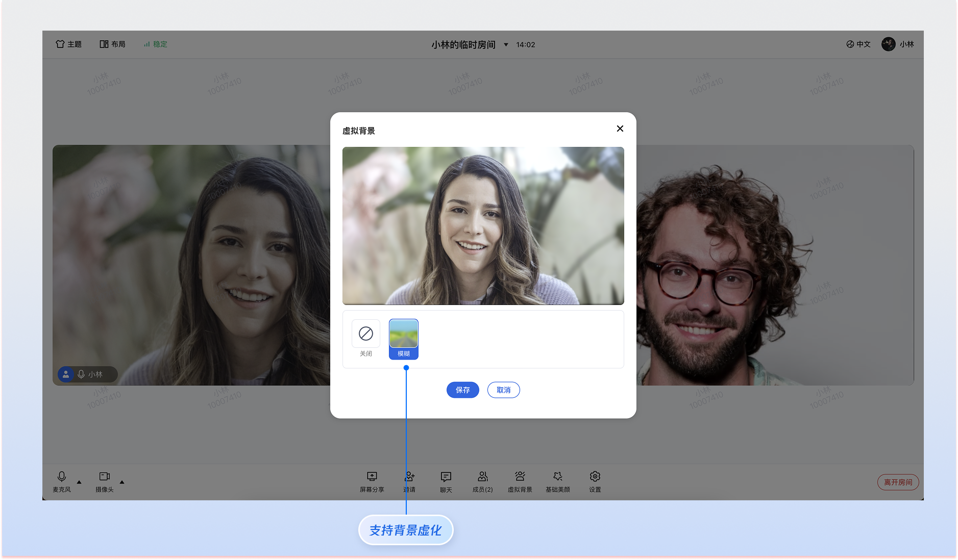Open the settings (设置) gear
958x560 pixels.
coord(595,481)
